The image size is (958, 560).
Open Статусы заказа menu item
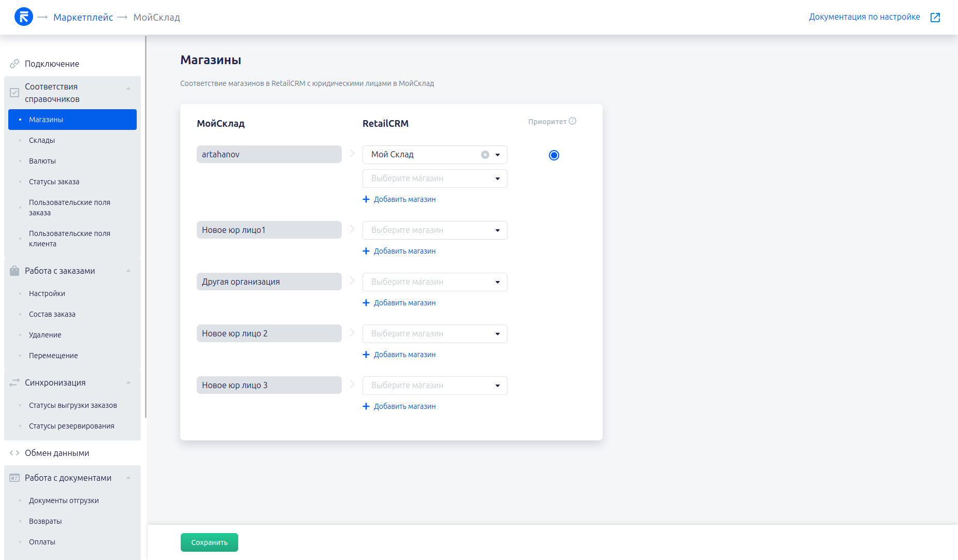(x=54, y=182)
